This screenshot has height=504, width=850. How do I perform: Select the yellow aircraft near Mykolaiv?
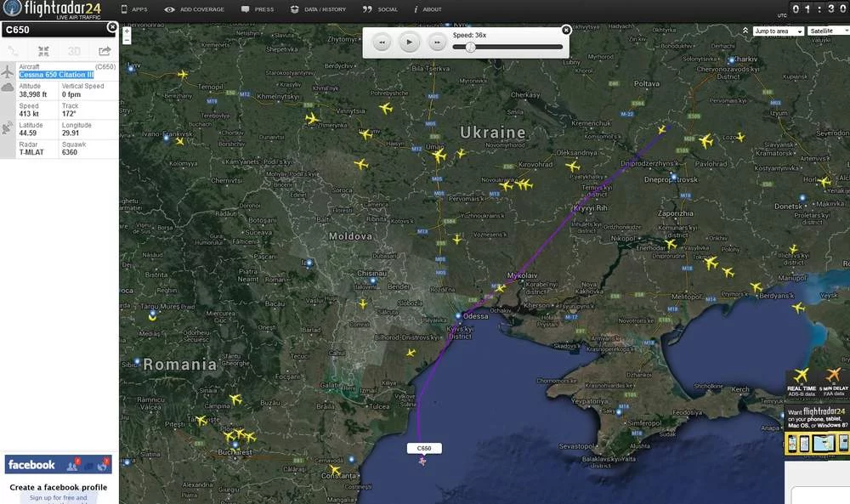pyautogui.click(x=501, y=288)
